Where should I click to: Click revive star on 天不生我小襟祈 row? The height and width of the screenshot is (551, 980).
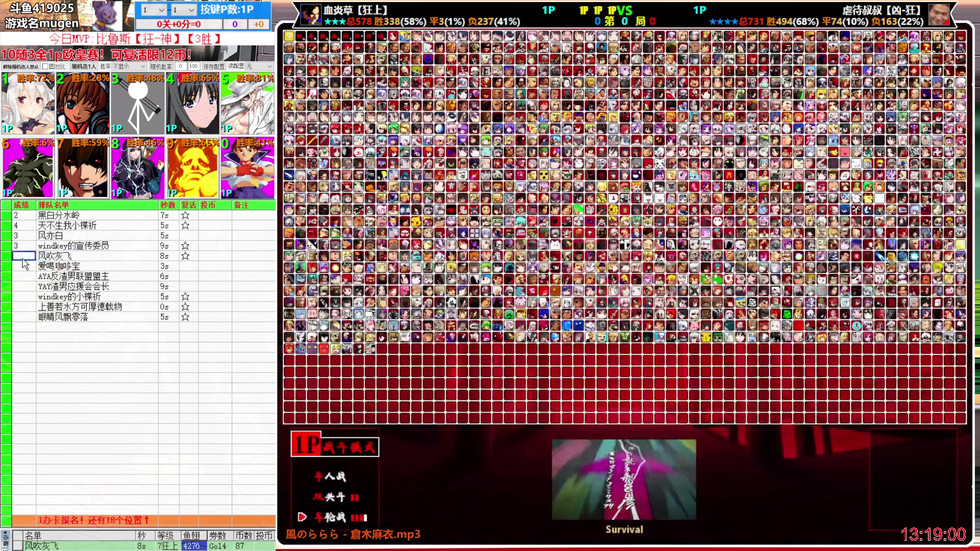pos(185,226)
